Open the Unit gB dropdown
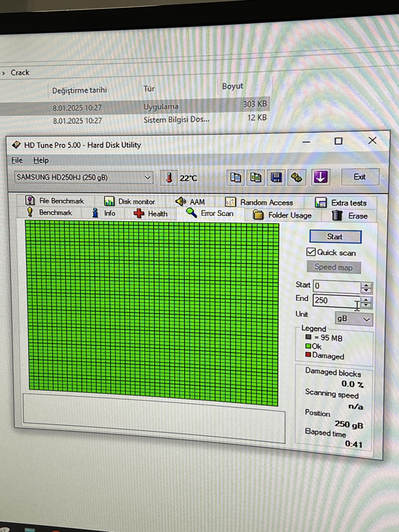The height and width of the screenshot is (532, 399). pyautogui.click(x=354, y=319)
